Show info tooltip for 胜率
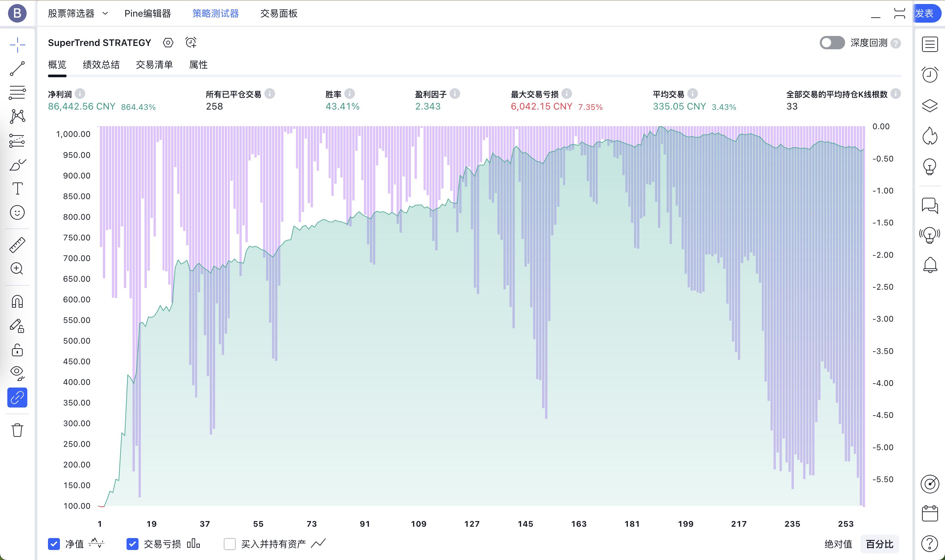The image size is (945, 560). pos(350,94)
